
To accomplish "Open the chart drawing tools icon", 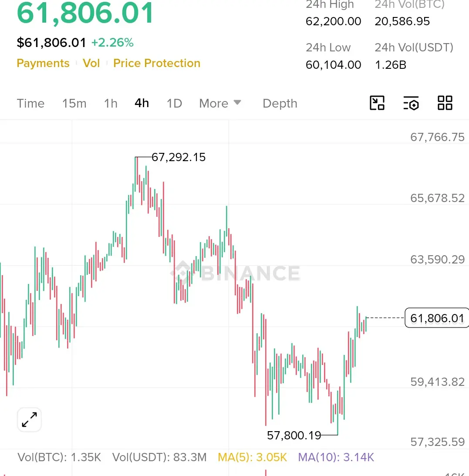I will [377, 103].
